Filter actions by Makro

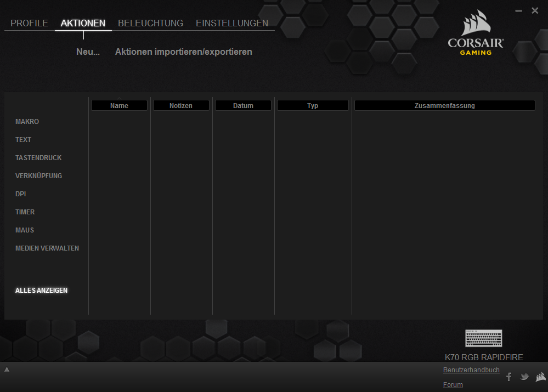pos(27,122)
